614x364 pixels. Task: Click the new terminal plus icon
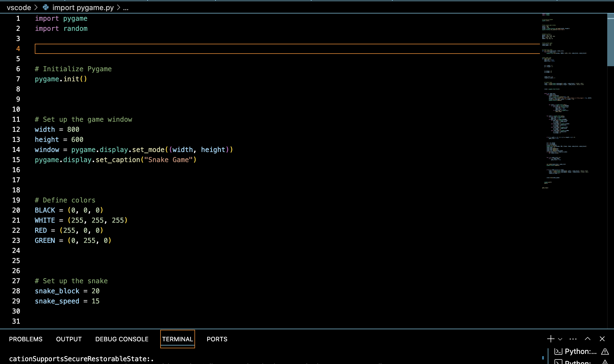(551, 339)
